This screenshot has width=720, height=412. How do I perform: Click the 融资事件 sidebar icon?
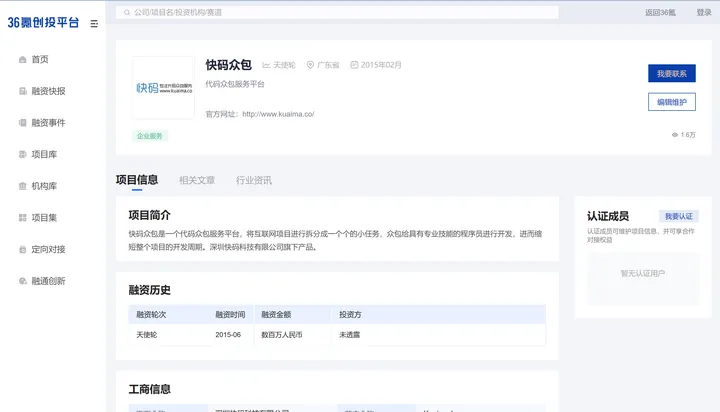(x=22, y=123)
